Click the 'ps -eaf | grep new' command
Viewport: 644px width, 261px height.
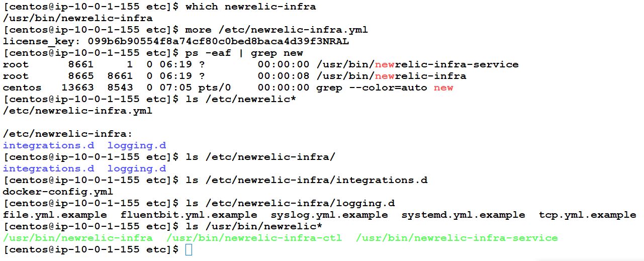244,53
